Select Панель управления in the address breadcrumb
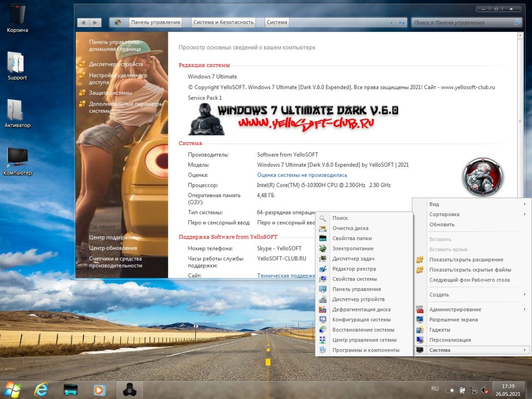Screen dimensions: 532x399 pos(155,22)
